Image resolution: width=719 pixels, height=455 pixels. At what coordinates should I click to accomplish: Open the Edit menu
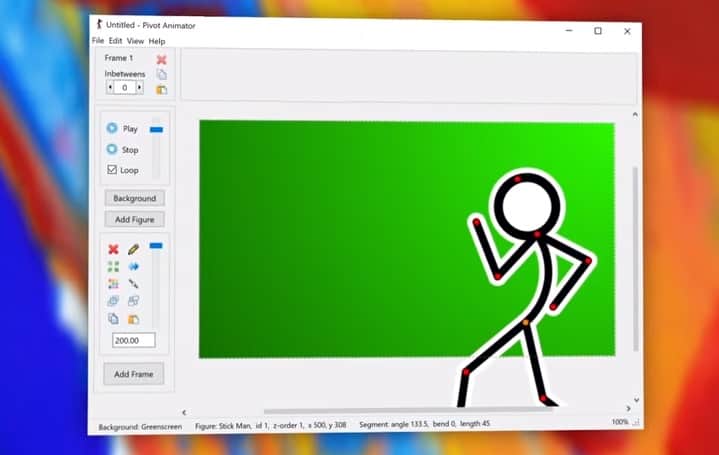pos(115,41)
